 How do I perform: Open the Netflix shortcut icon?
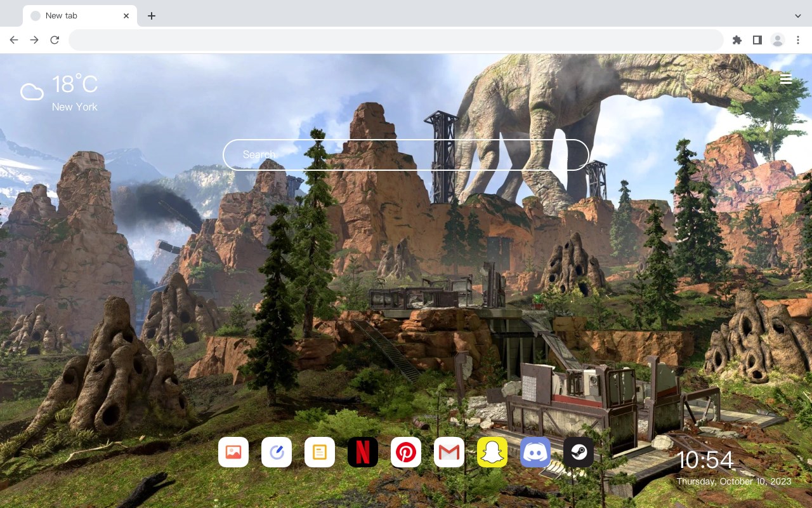pos(363,452)
